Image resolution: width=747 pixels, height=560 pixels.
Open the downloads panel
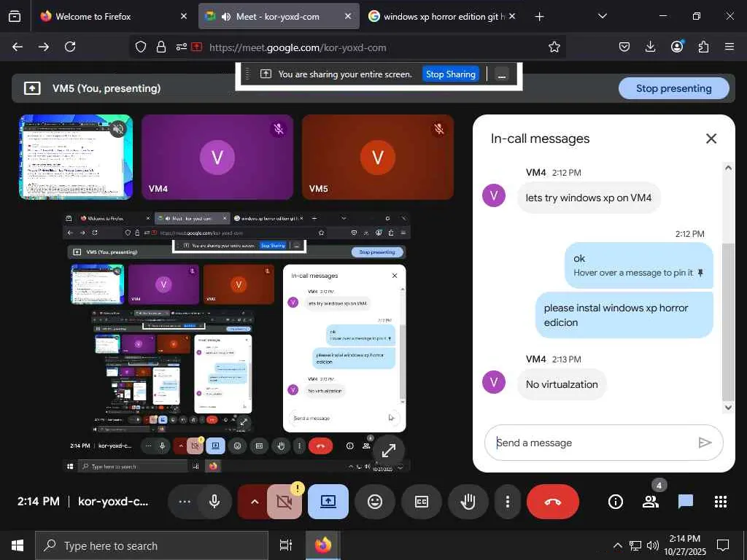pos(650,47)
